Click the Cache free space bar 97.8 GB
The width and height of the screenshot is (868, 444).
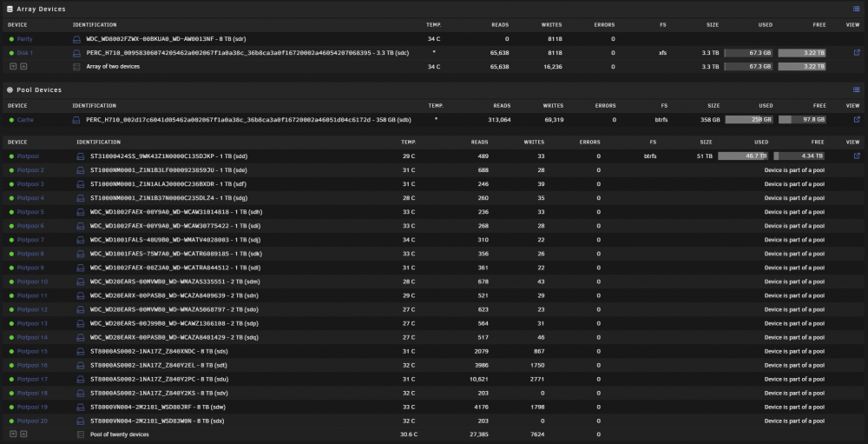[802, 120]
